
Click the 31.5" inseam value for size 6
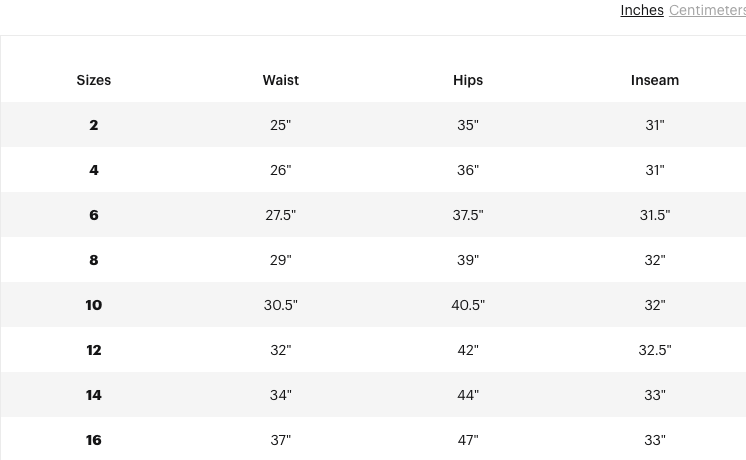point(655,215)
